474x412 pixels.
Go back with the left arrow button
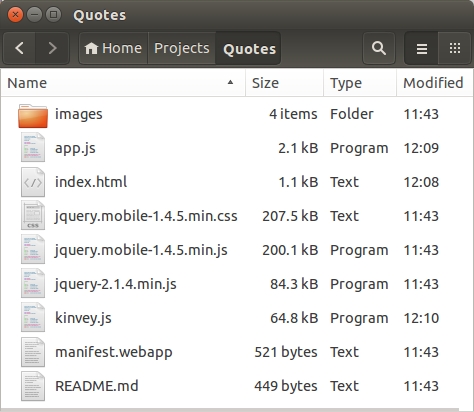19,48
